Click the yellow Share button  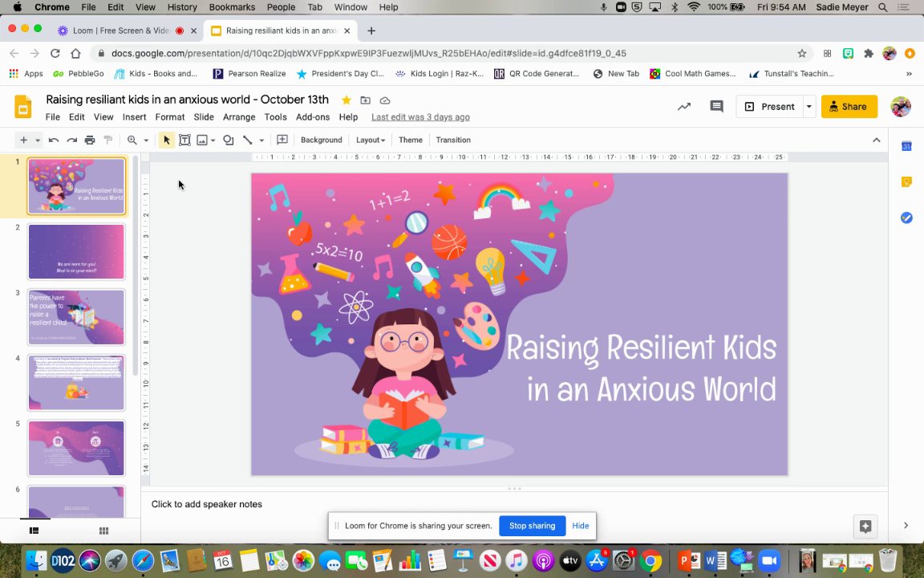[849, 107]
